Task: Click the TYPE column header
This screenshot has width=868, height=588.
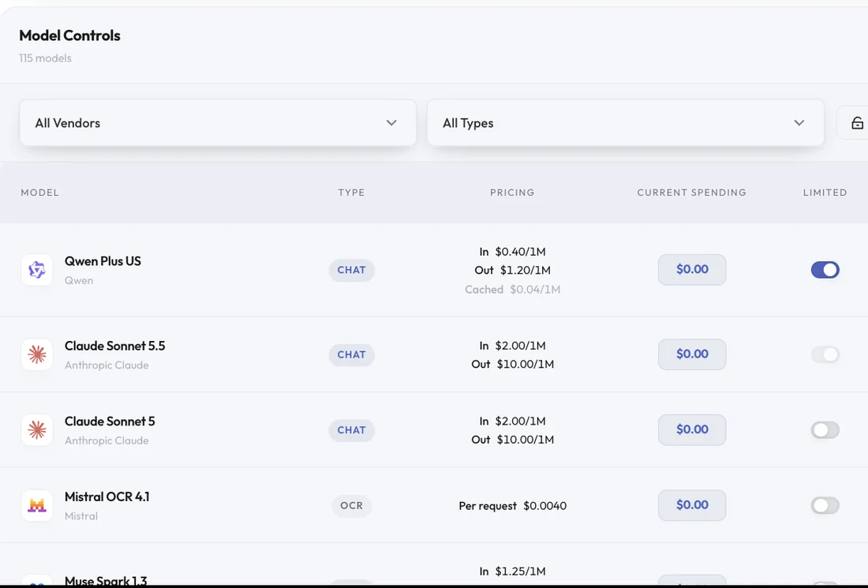Action: point(351,193)
